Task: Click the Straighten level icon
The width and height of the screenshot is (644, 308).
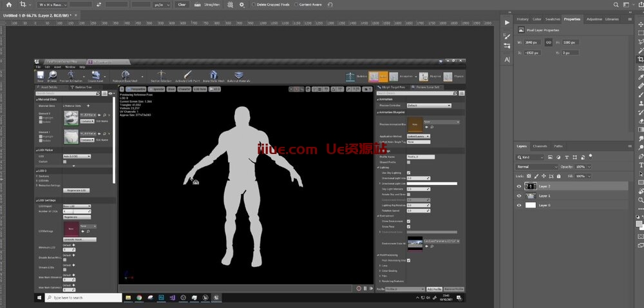Action: pyautogui.click(x=198, y=4)
